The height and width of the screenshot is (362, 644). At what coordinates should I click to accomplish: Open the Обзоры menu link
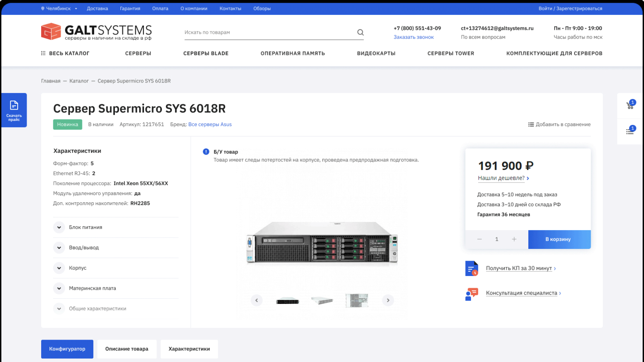[262, 8]
